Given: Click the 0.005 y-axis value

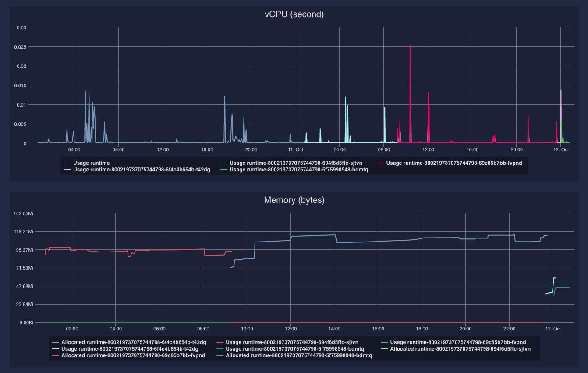Looking at the screenshot, I should [x=20, y=124].
